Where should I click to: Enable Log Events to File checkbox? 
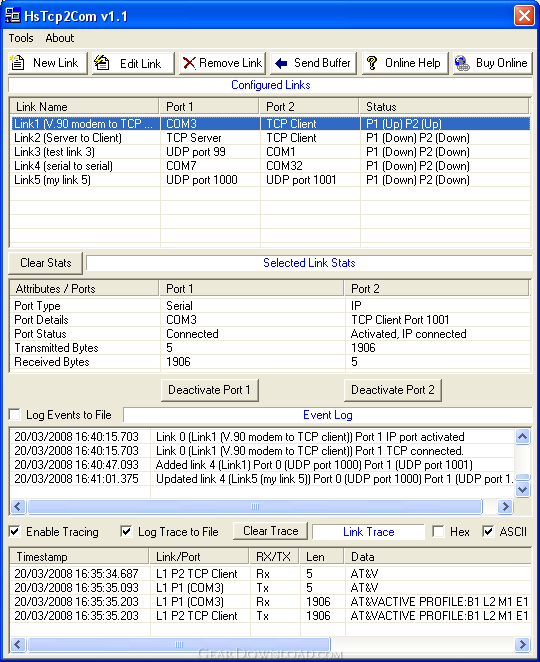click(15, 415)
